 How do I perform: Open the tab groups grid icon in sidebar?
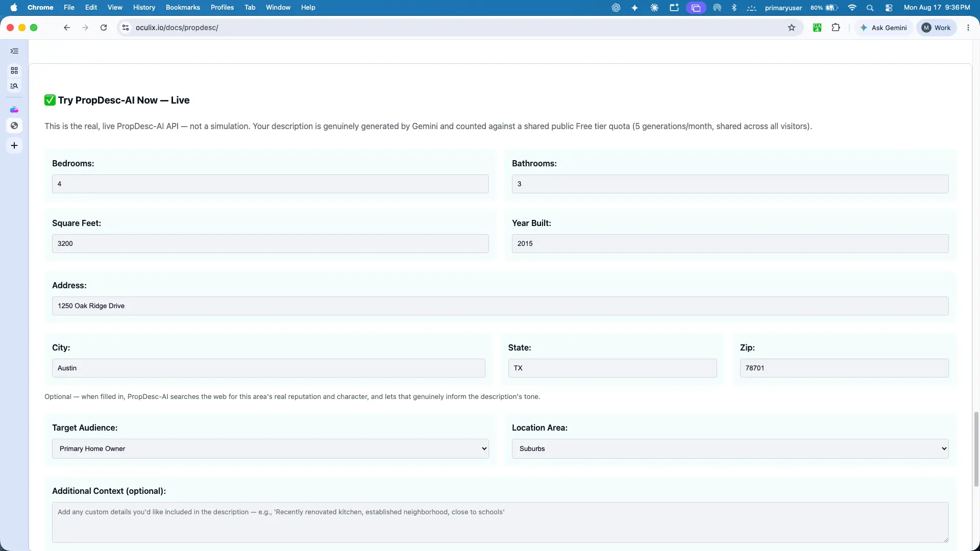tap(14, 70)
